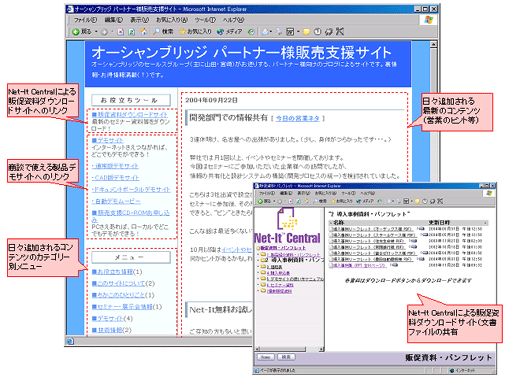520x377 pixels.
Task: Open the Edit dropdown arrow in the main window toolbar
Action: point(298,32)
